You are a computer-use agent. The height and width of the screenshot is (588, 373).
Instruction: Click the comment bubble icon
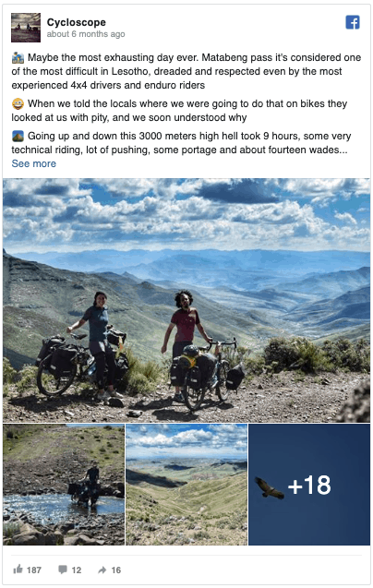pyautogui.click(x=63, y=570)
